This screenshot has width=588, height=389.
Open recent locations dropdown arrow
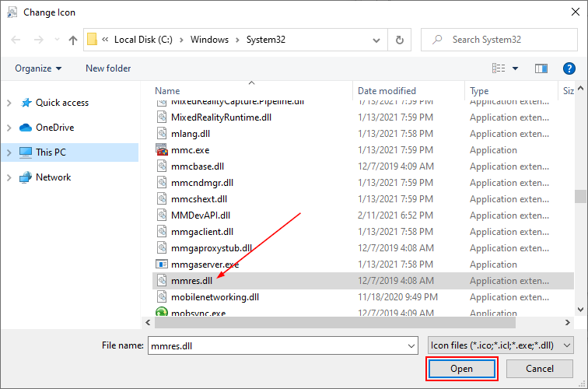click(x=57, y=40)
